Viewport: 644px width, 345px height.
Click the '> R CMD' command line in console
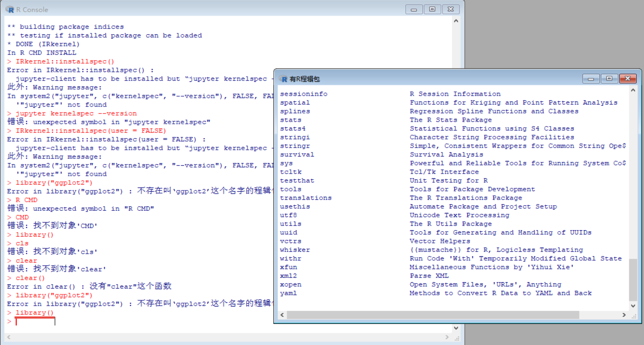click(x=22, y=200)
